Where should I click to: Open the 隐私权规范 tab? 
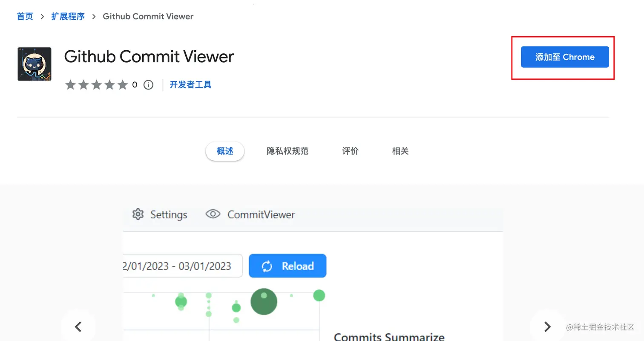coord(287,151)
